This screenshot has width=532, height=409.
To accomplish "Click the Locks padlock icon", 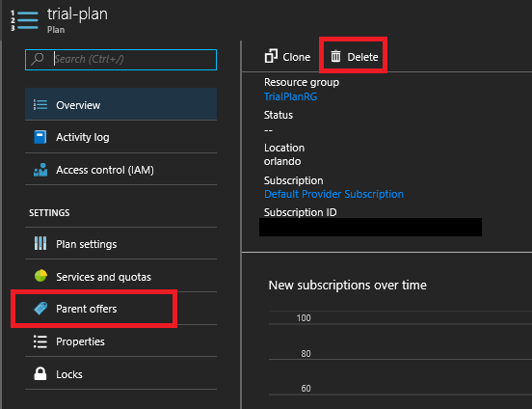I will (x=40, y=373).
